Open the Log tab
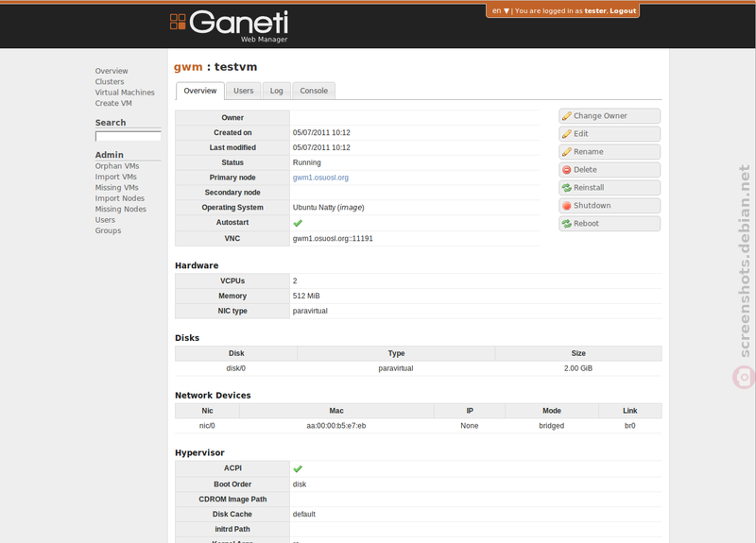This screenshot has height=543, width=756. [276, 91]
